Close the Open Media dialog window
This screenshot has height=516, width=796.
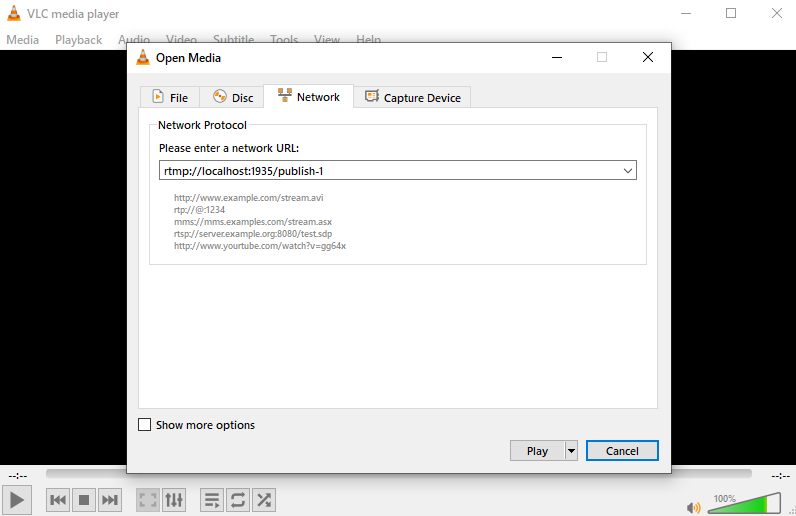[x=648, y=57]
